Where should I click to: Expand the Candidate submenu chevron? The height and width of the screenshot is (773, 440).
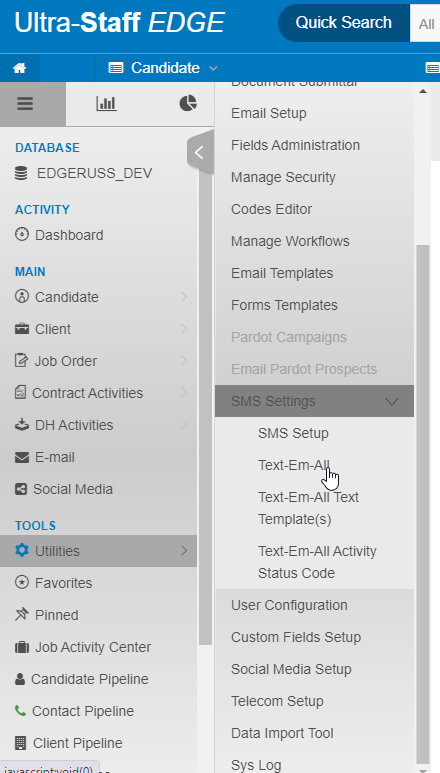tap(184, 296)
